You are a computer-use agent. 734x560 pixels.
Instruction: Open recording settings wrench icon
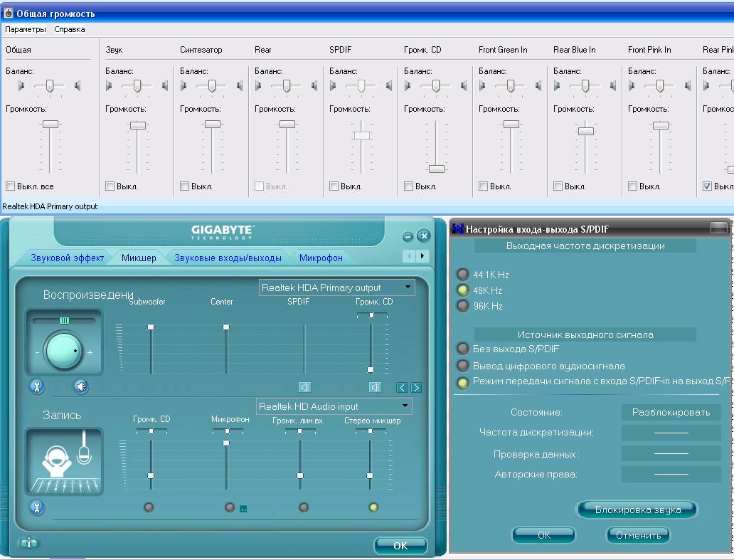pyautogui.click(x=36, y=508)
